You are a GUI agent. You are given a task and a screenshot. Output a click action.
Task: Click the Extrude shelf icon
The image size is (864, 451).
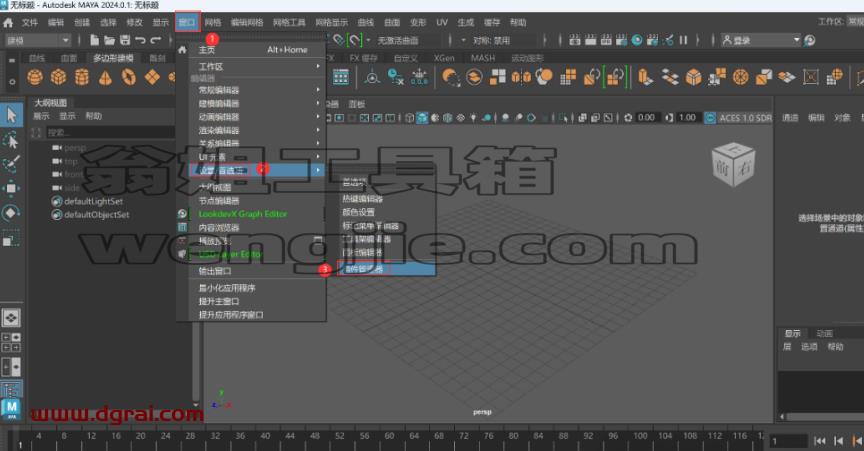(645, 77)
